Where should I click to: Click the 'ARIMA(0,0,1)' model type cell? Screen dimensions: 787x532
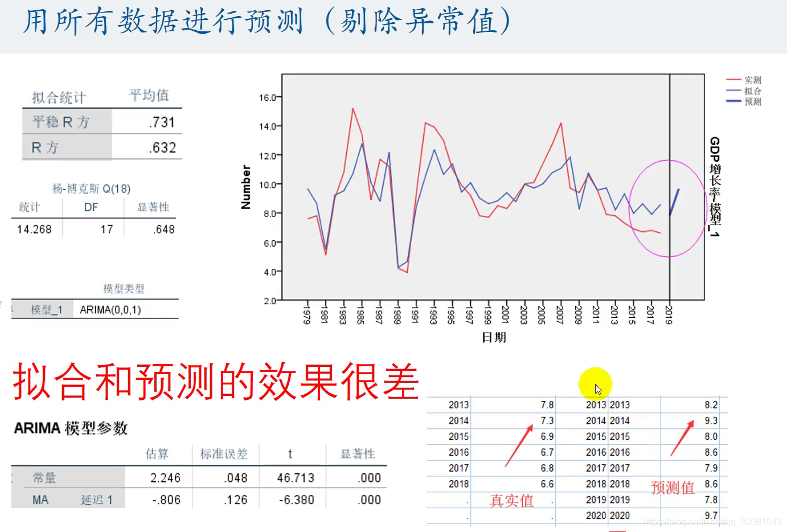click(x=110, y=309)
